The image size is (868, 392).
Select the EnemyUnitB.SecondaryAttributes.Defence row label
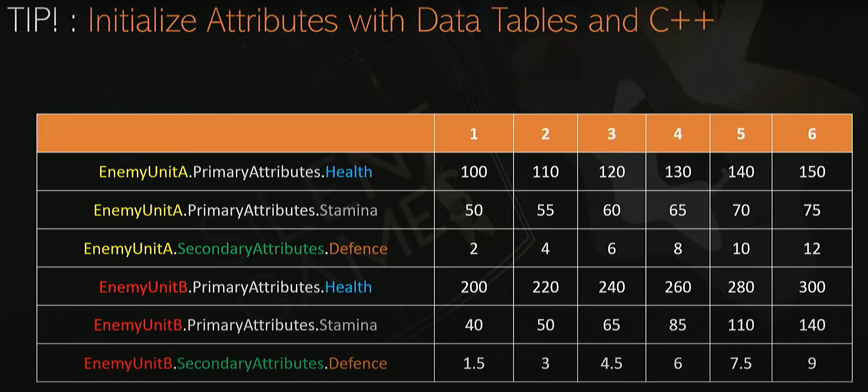[235, 363]
